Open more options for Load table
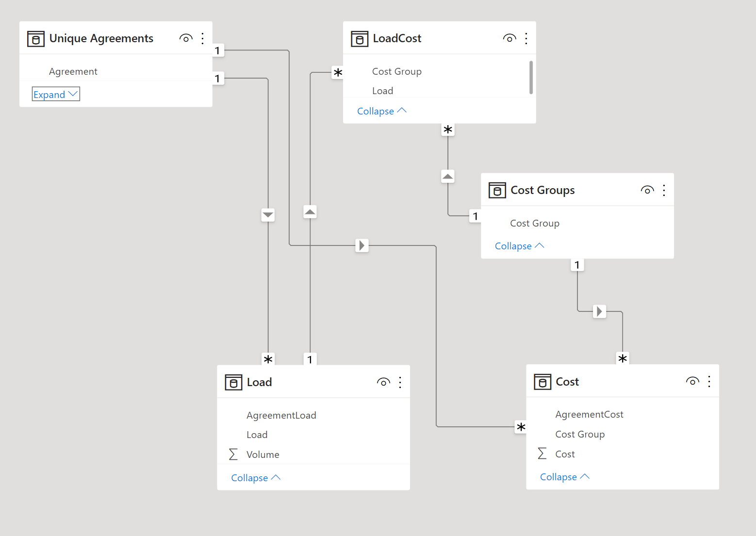 tap(400, 382)
